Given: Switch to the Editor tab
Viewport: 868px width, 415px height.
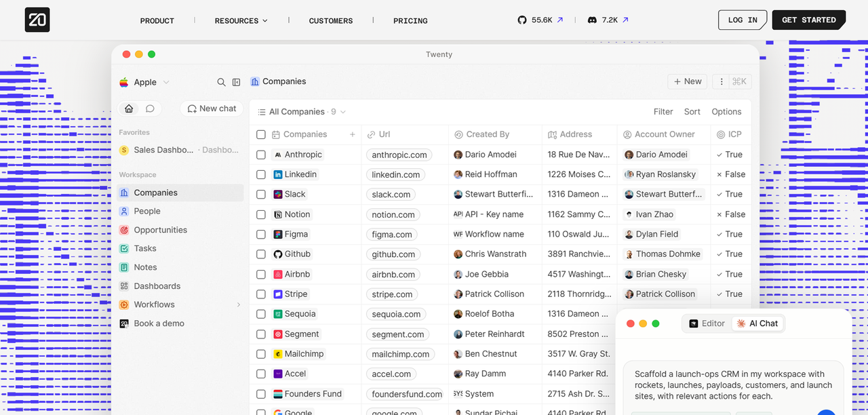Looking at the screenshot, I should pyautogui.click(x=707, y=323).
